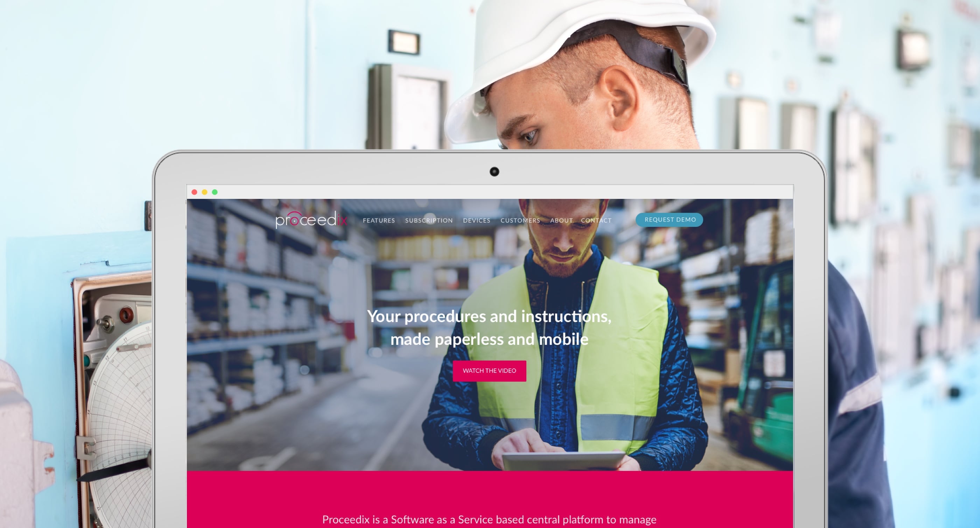Click the laptop webcam dot
This screenshot has height=528, width=980.
(x=494, y=172)
